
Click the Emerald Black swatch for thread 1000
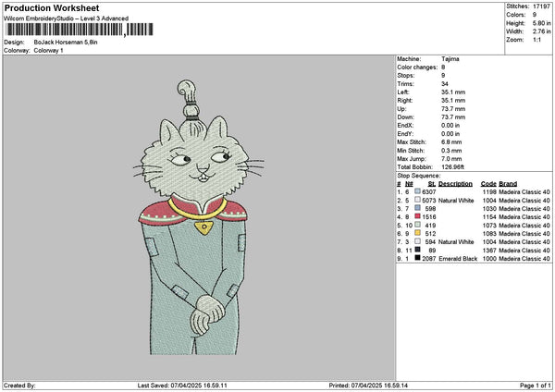418,258
